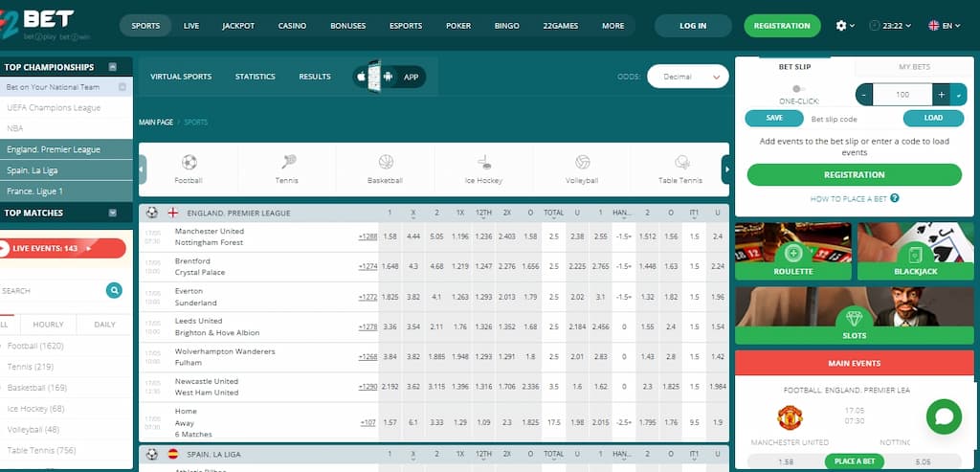Click the top Registration button
Screen dimensions: 980x472
pyautogui.click(x=782, y=26)
